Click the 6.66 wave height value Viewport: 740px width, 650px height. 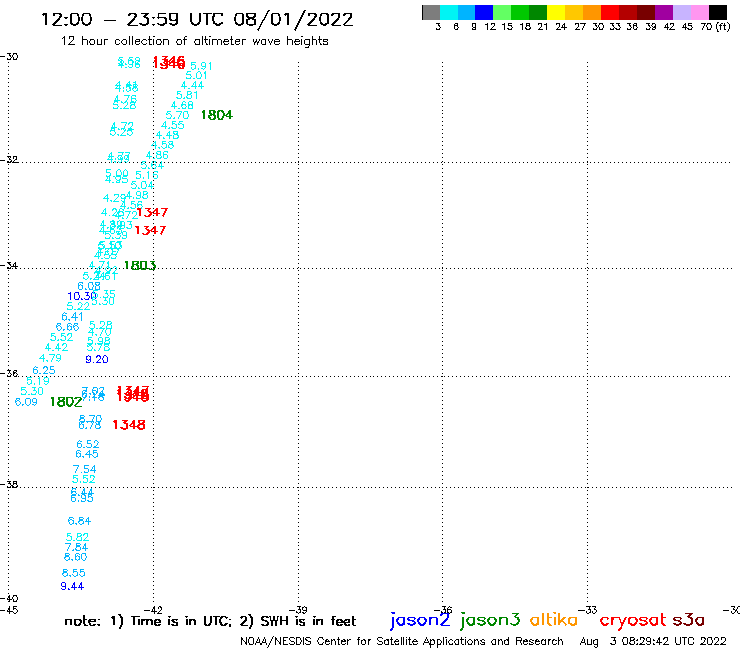pos(67,327)
